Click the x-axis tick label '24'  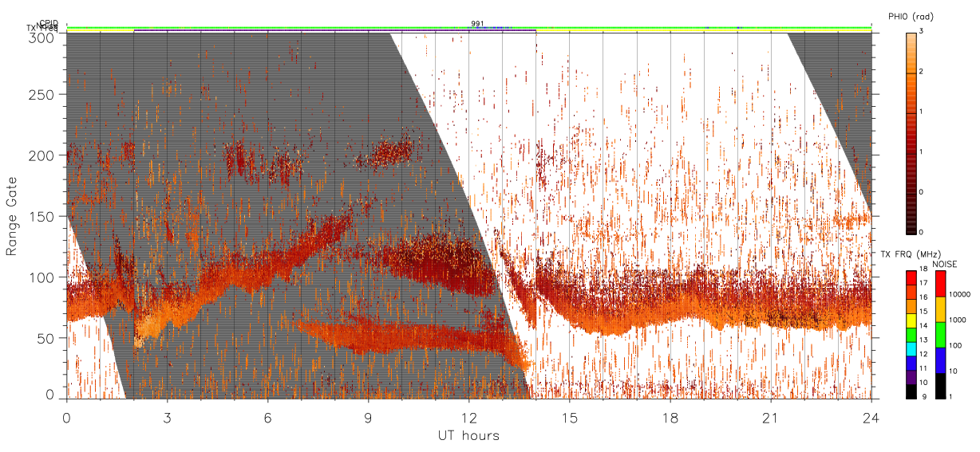click(x=871, y=418)
